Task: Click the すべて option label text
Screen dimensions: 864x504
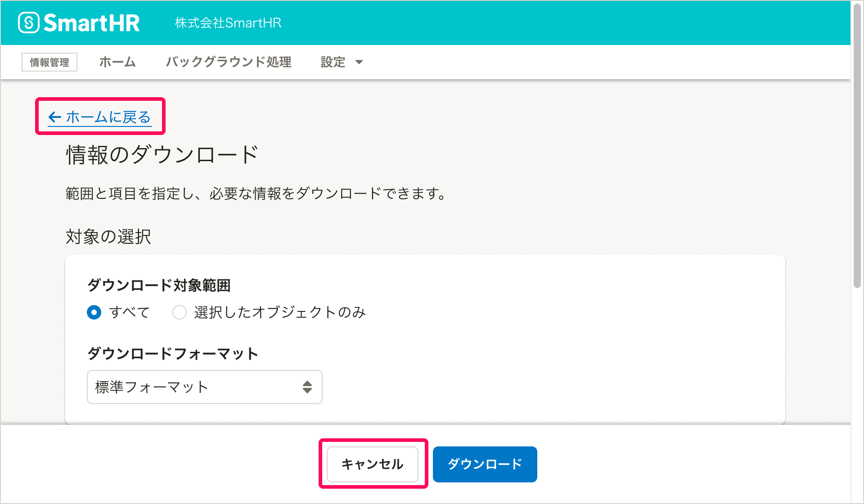Action: click(x=130, y=312)
